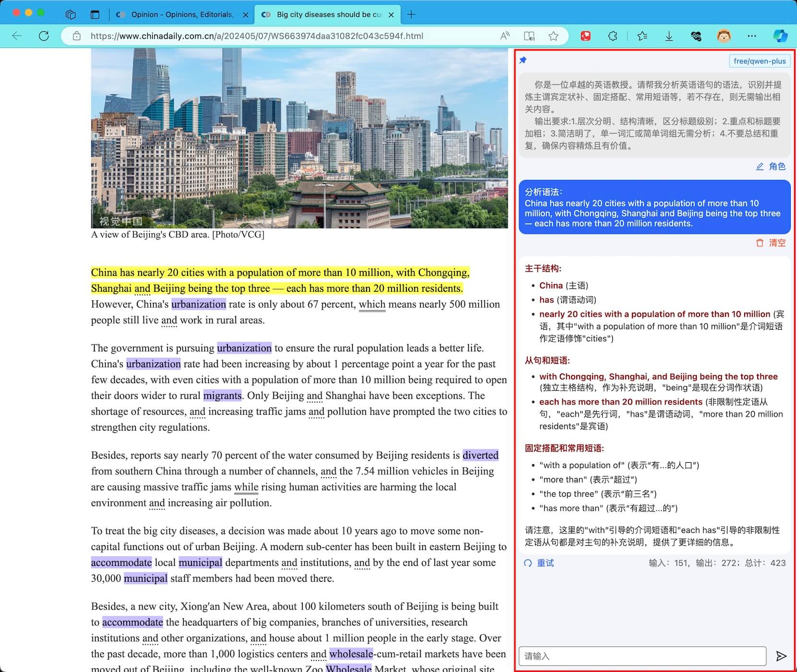Click the browser refresh icon
Screen dimensions: 797x672
[44, 36]
